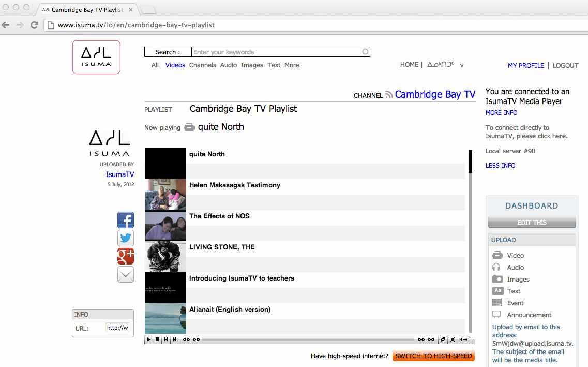Screen dimensions: 588x367
Task: Share on Google Plus
Action: (126, 256)
